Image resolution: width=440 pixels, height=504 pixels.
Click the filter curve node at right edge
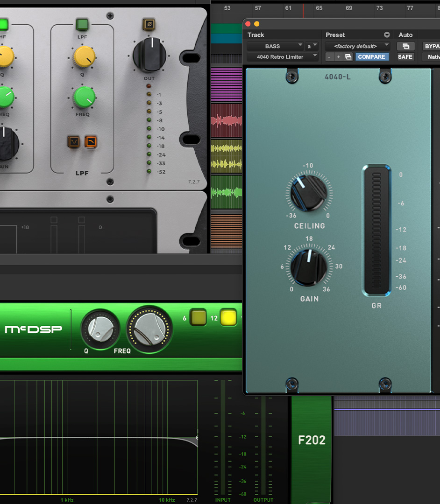point(197,437)
